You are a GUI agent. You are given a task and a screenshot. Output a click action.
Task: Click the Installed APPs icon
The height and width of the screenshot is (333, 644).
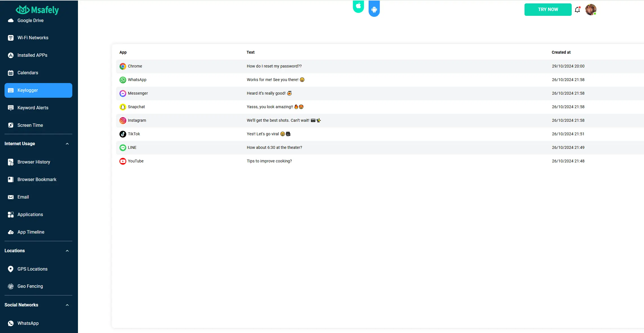[11, 55]
